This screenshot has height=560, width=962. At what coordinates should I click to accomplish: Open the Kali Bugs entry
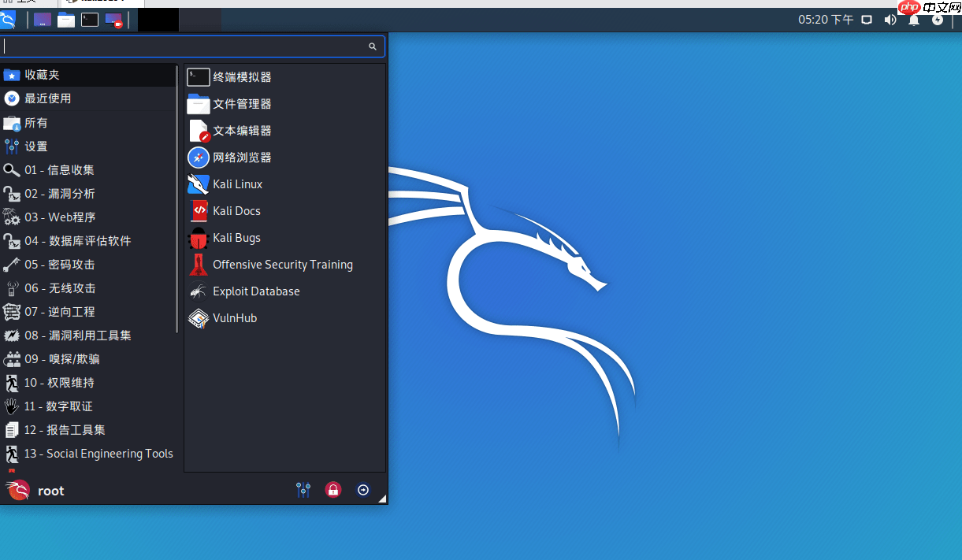click(x=284, y=238)
